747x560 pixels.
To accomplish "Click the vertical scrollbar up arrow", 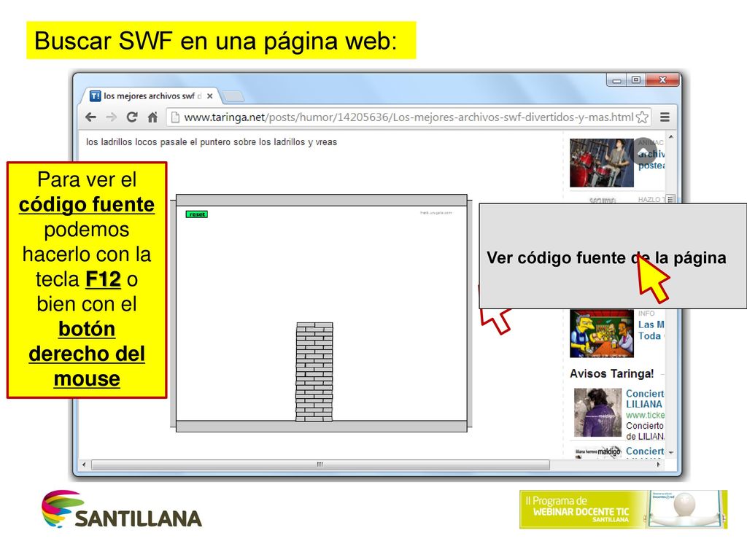I will click(671, 137).
